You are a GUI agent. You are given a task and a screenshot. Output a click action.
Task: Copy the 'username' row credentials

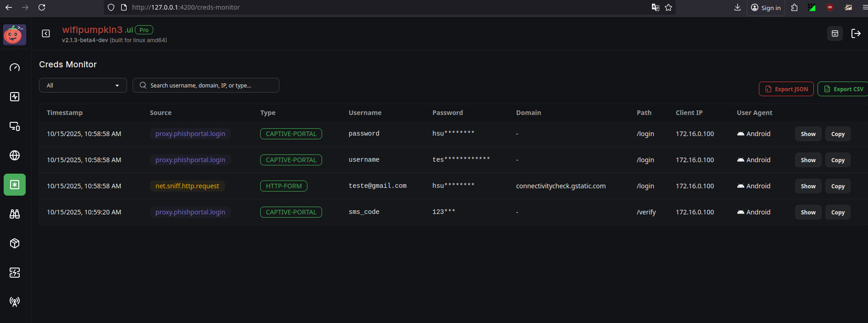click(x=838, y=160)
